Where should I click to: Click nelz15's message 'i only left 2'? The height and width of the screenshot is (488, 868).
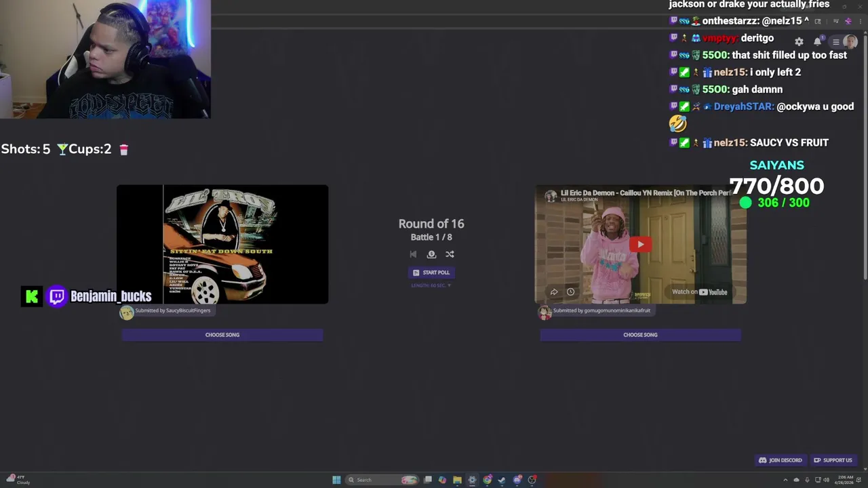[x=775, y=73]
